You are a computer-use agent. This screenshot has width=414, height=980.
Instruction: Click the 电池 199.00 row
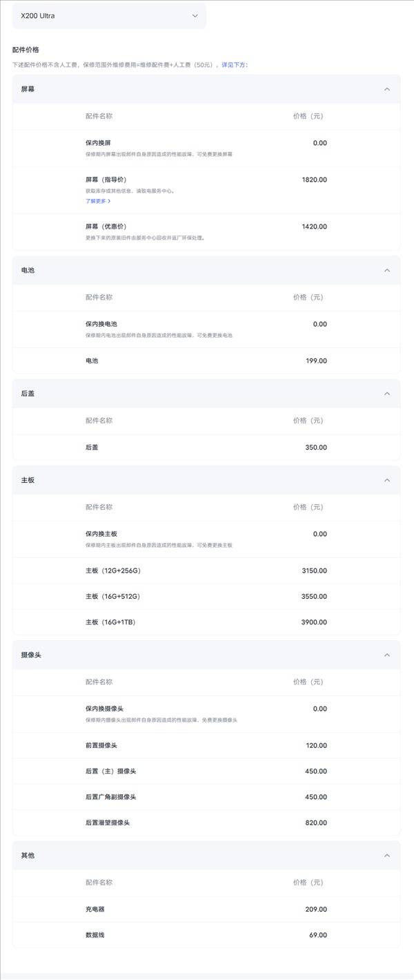point(206,361)
